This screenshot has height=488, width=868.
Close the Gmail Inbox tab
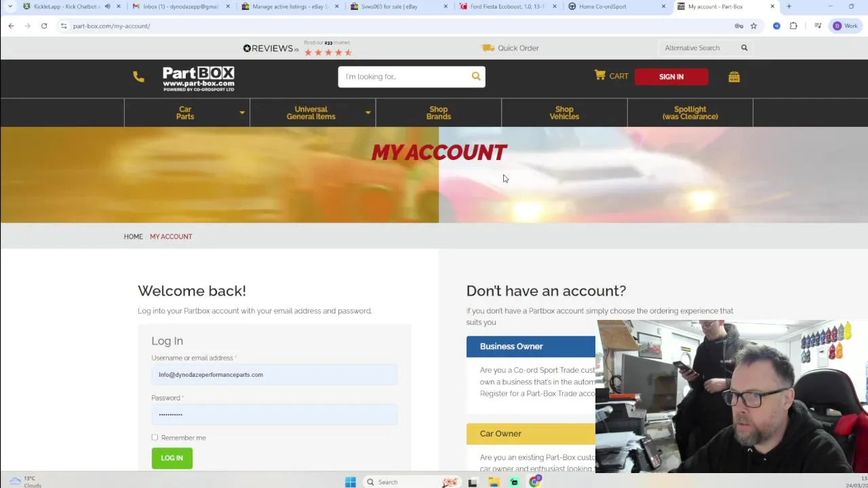click(x=227, y=6)
